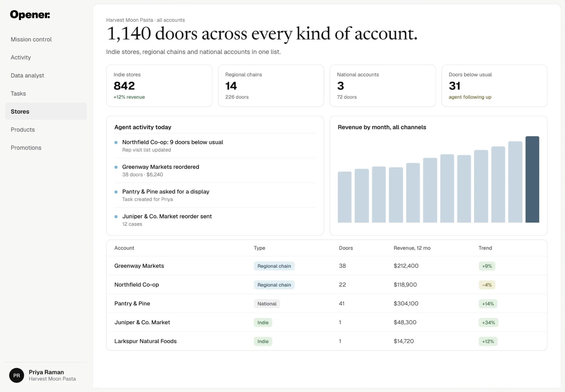The image size is (565, 392).
Task: Click the darkest latest-month revenue bar
Action: click(x=532, y=179)
